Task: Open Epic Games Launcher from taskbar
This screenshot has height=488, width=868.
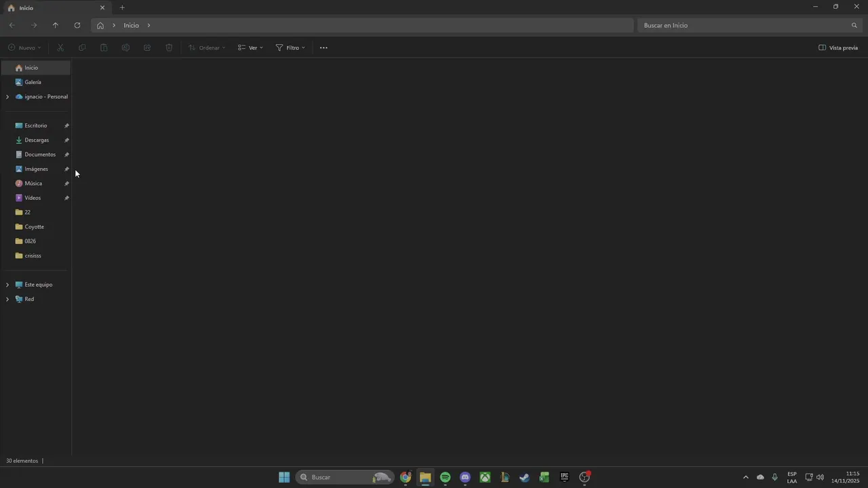Action: pyautogui.click(x=564, y=477)
